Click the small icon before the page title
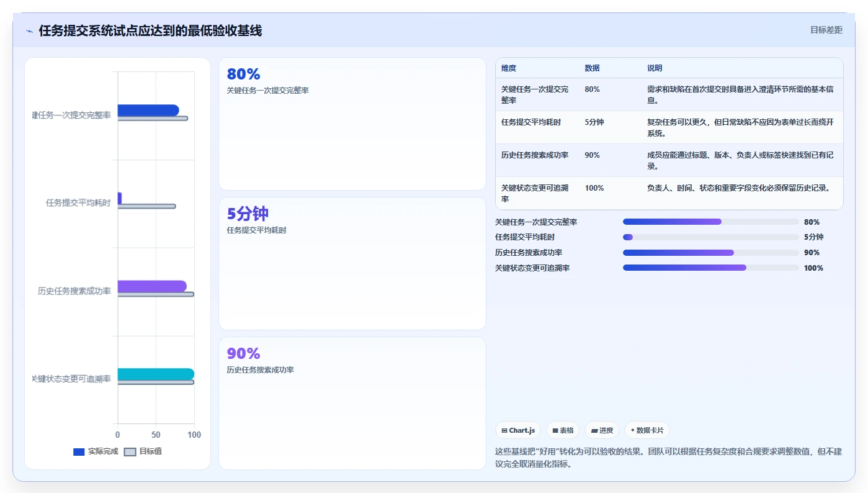The width and height of the screenshot is (868, 493). point(29,31)
